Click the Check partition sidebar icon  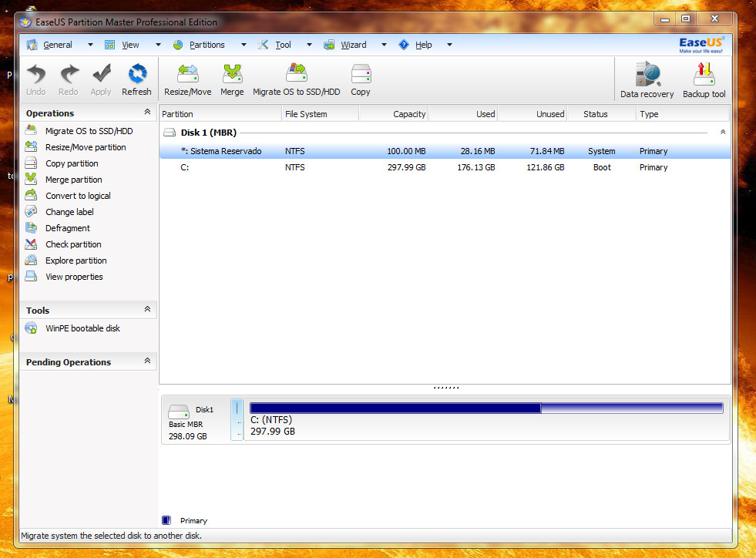click(x=32, y=244)
